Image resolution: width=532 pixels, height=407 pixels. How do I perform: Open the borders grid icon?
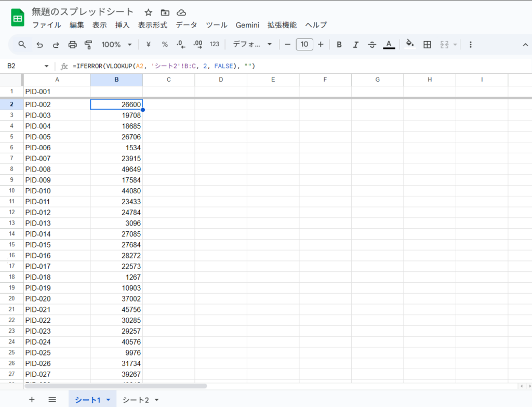[x=427, y=45]
